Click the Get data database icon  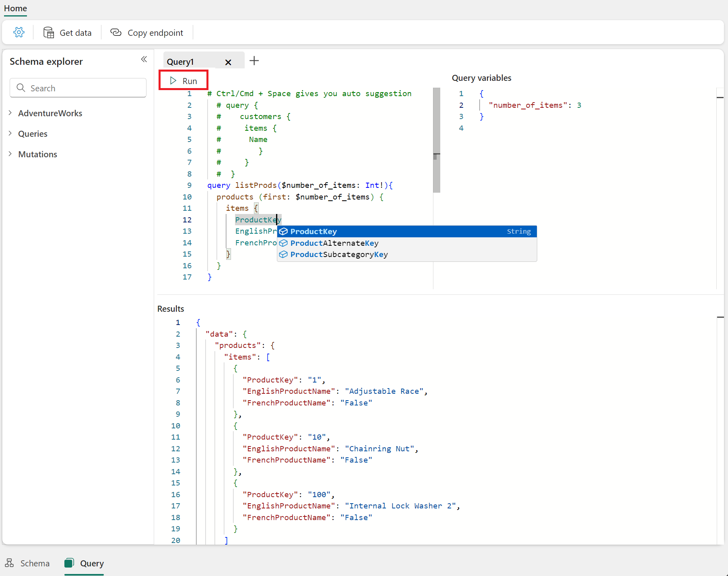pyautogui.click(x=49, y=33)
